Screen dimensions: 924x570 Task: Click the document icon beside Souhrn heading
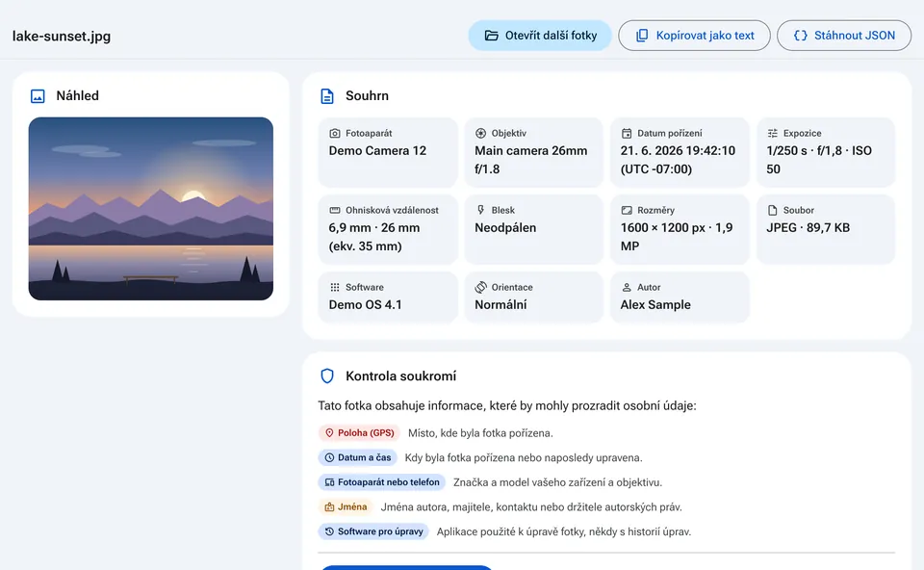coord(327,96)
